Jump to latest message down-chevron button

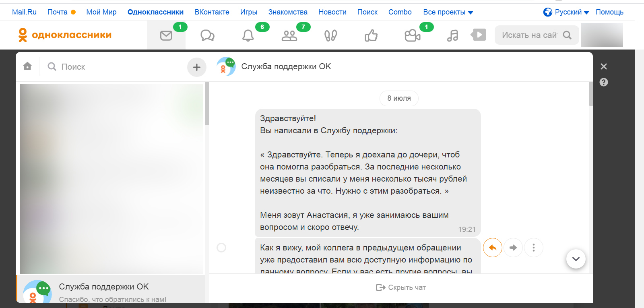(x=576, y=259)
